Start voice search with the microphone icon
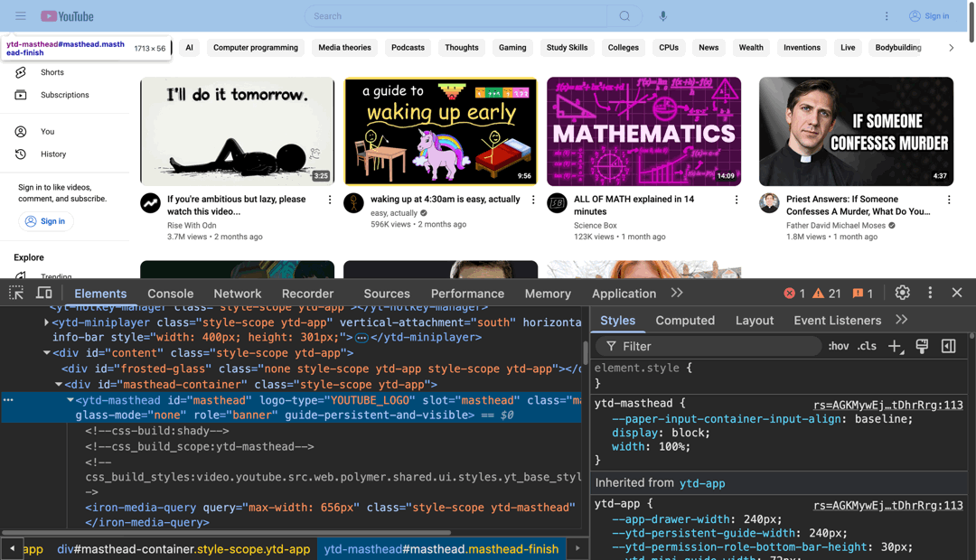Screen dimensions: 976x560 [x=663, y=16]
